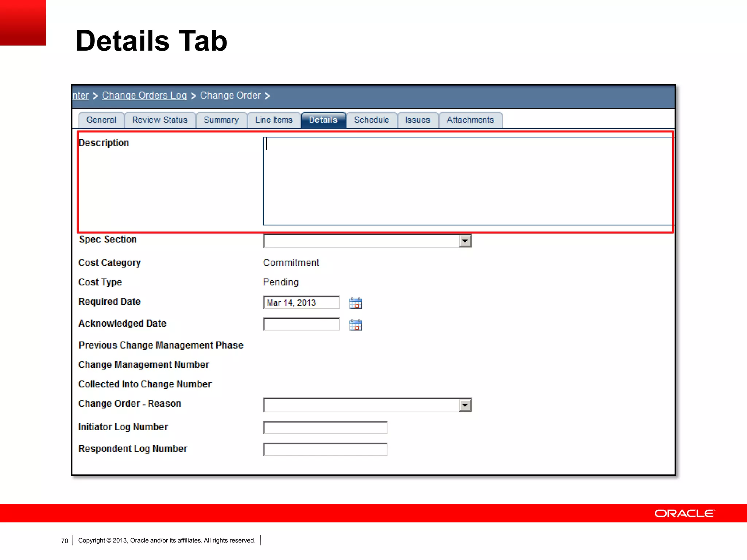This screenshot has width=747, height=560.
Task: Open the Attachments tab
Action: point(470,120)
